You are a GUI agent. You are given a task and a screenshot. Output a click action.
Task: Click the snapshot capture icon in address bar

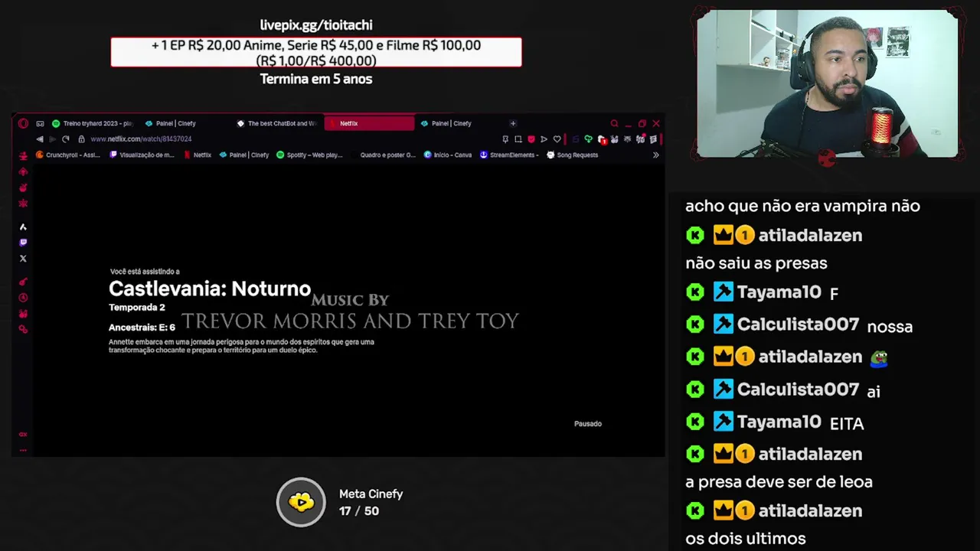click(x=518, y=139)
